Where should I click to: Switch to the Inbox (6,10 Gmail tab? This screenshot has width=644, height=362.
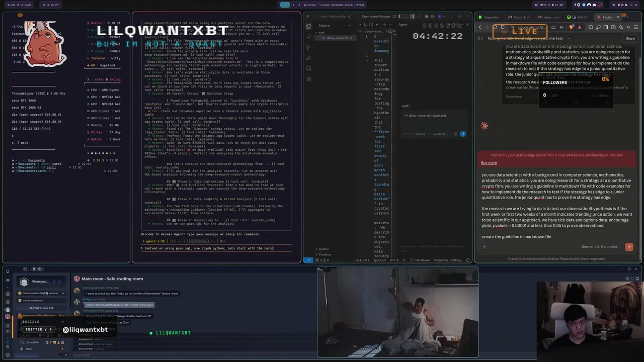coord(518,17)
